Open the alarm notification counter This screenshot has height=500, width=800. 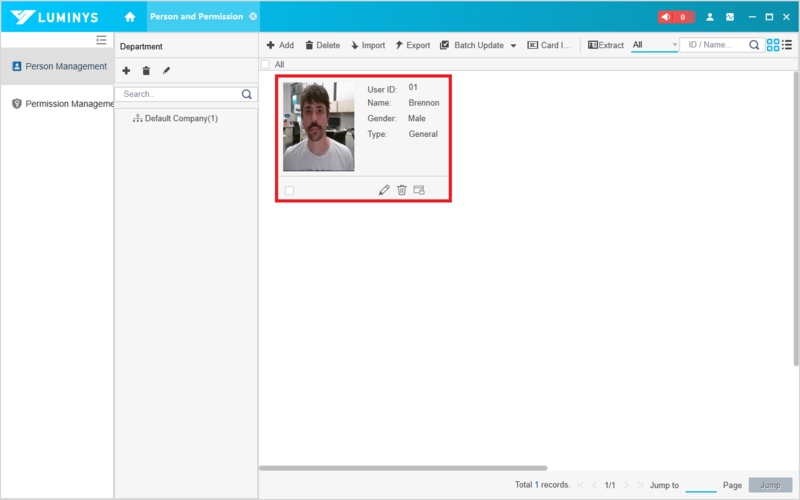(x=676, y=17)
